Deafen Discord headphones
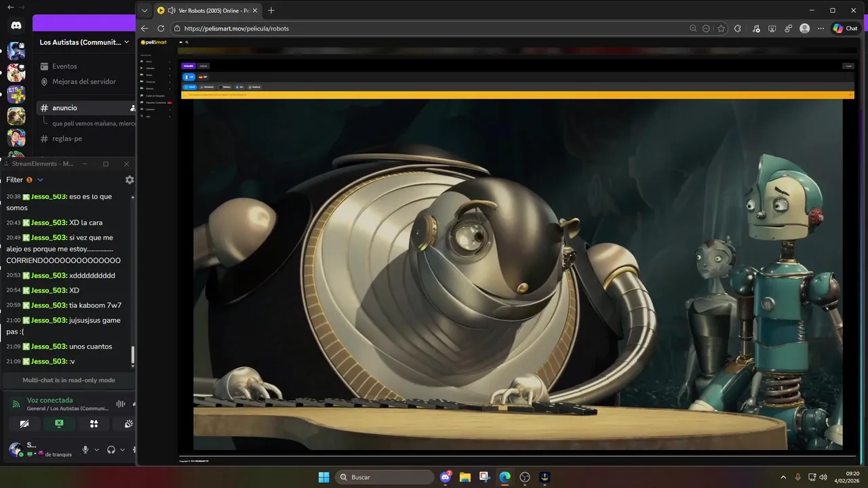 coord(111,449)
